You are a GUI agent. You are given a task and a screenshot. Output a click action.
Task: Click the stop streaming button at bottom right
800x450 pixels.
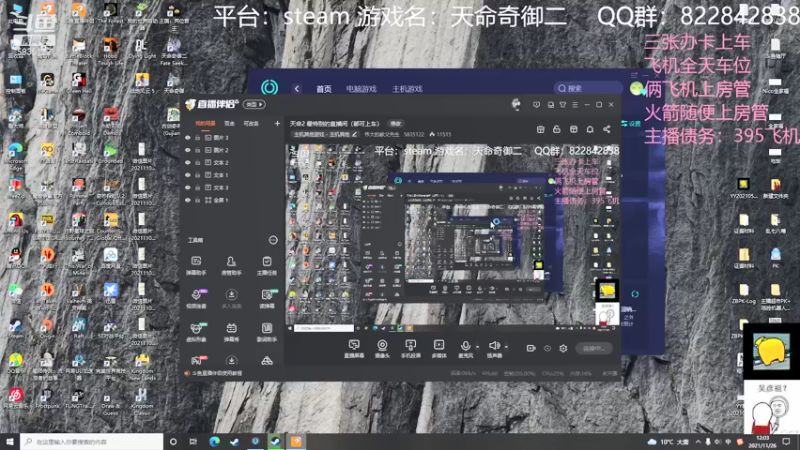point(593,348)
